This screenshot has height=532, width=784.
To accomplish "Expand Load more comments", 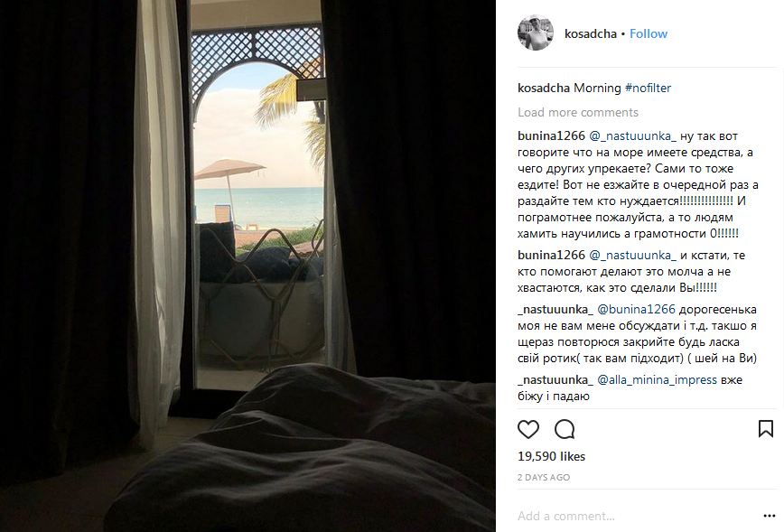I will 578,112.
